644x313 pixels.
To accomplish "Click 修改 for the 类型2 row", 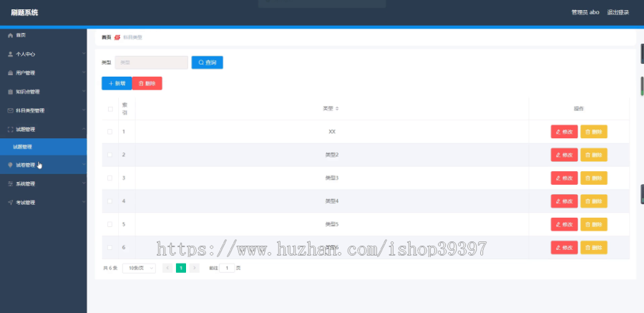I will (x=565, y=155).
